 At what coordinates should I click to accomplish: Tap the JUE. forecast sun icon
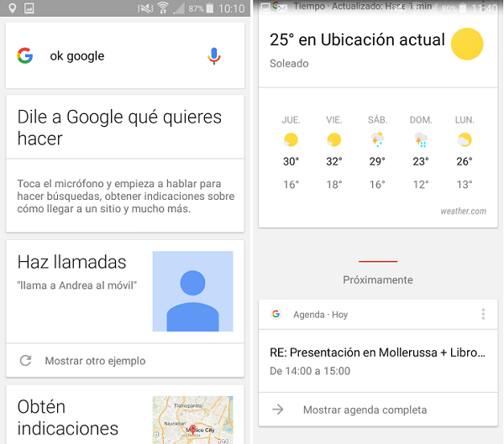point(291,140)
